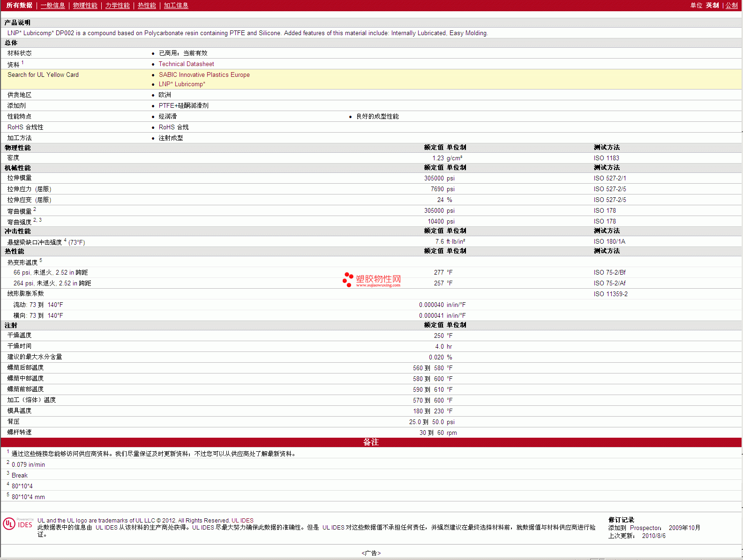Select 拉伸模量 value 305000 psi
Viewport: 743px width, 560px height.
tap(439, 178)
